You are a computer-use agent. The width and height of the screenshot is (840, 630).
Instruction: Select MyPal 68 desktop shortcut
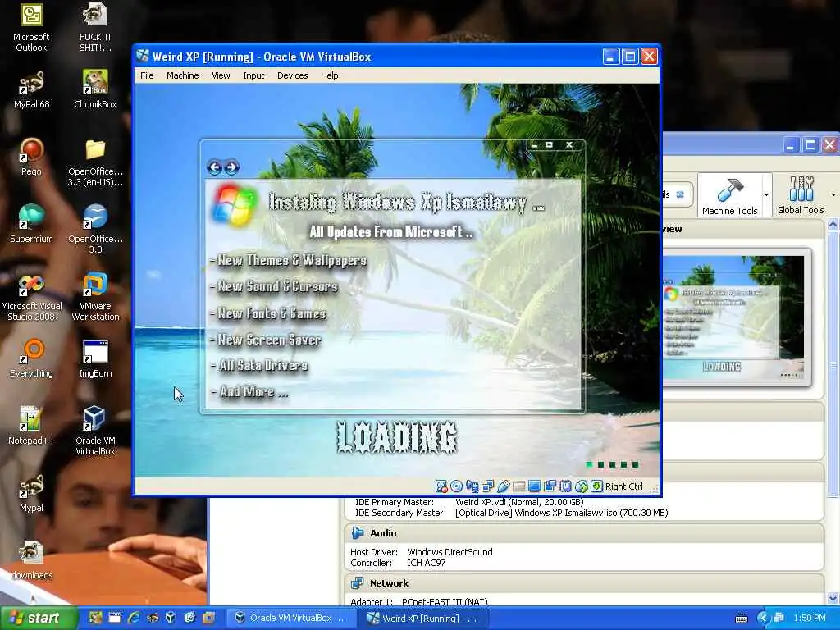coord(31,89)
